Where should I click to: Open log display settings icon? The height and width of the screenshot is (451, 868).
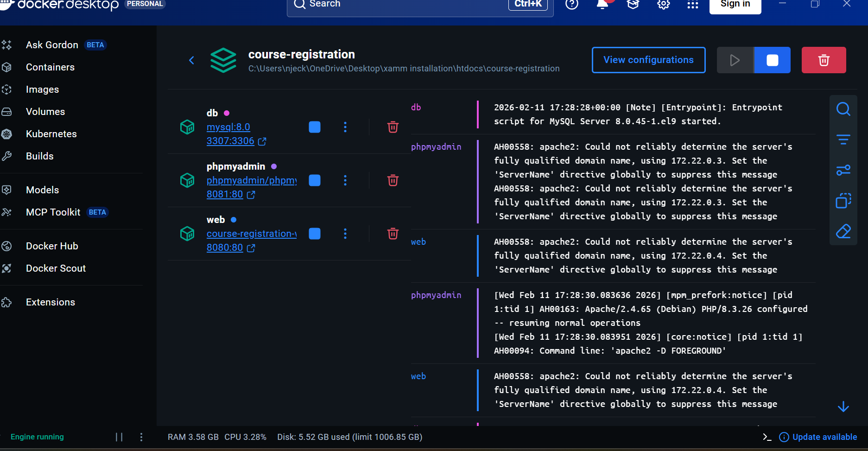pyautogui.click(x=843, y=171)
